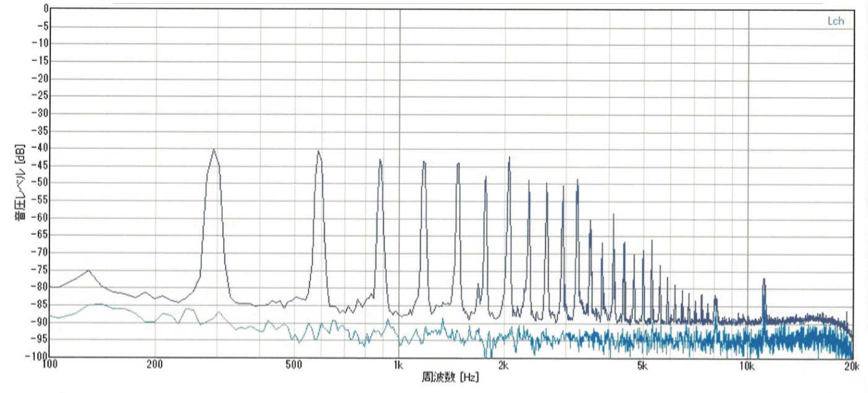Click the Lch channel label

click(x=835, y=21)
